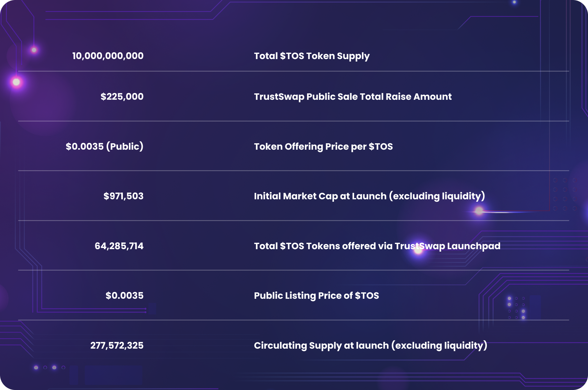
Task: Select Token Offering Price per $TOS label
Action: tap(323, 147)
